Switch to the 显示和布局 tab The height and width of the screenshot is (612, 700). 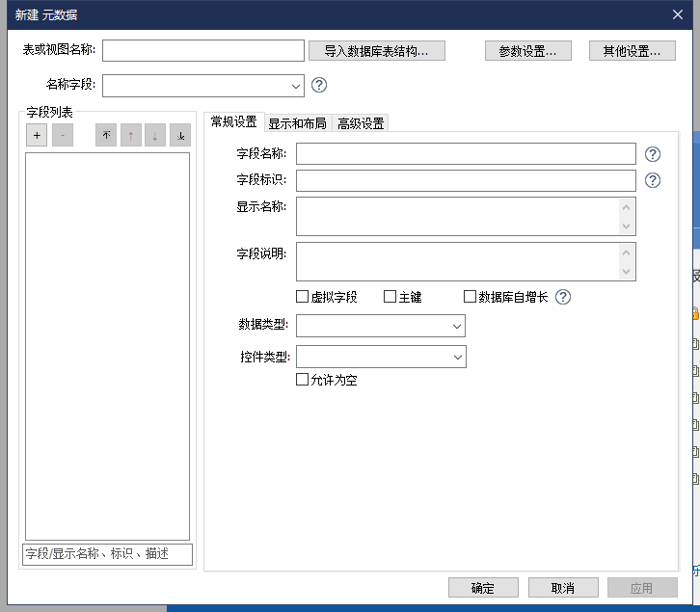tap(297, 123)
